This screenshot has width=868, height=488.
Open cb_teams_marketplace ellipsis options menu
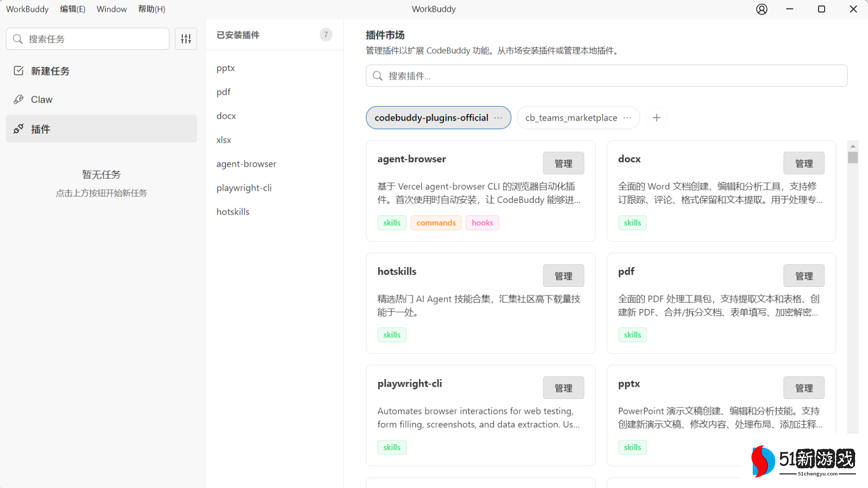click(x=627, y=118)
